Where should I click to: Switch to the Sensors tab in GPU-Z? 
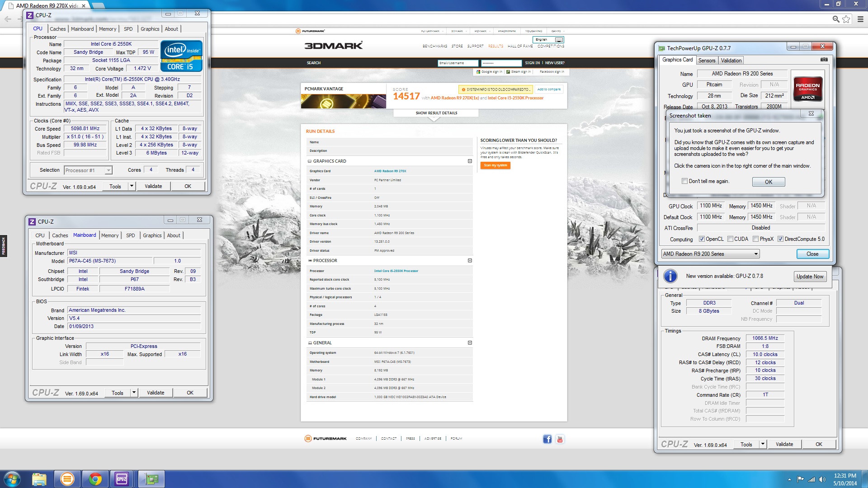(x=707, y=61)
